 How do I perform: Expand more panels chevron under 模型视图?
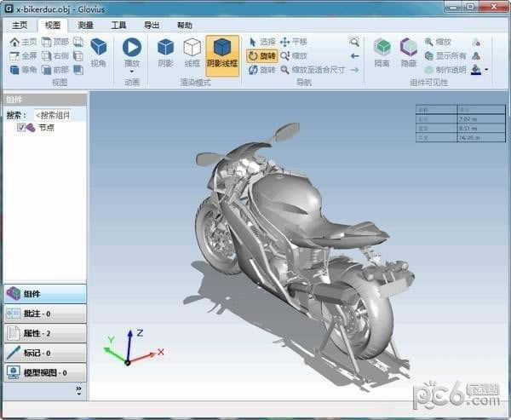click(x=78, y=390)
